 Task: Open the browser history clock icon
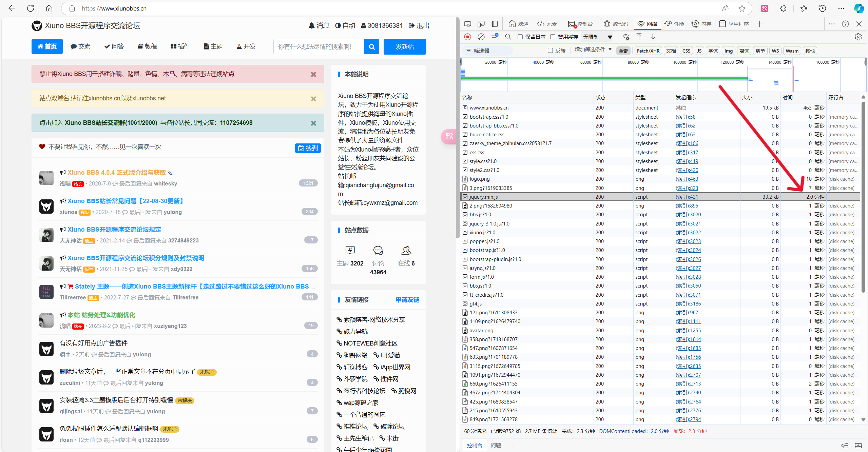[x=822, y=8]
